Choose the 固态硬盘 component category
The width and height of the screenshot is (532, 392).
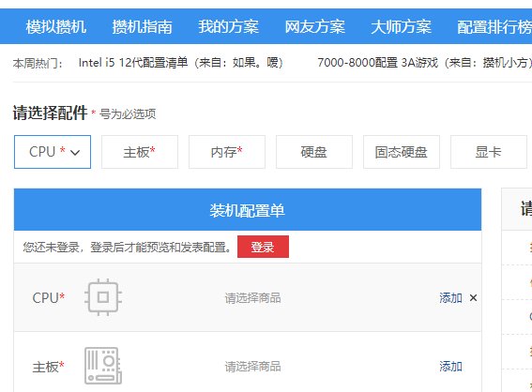point(402,152)
